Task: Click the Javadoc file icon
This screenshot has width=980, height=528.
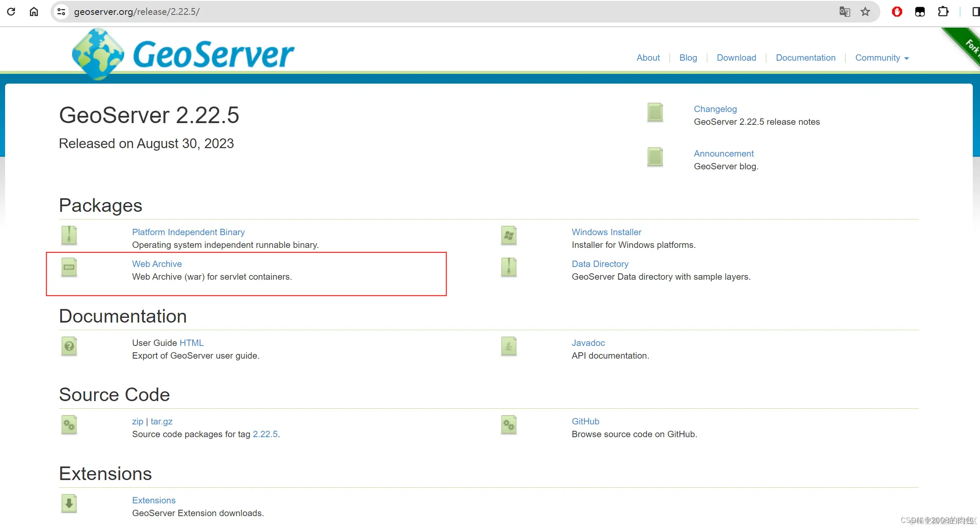Action: (x=508, y=346)
